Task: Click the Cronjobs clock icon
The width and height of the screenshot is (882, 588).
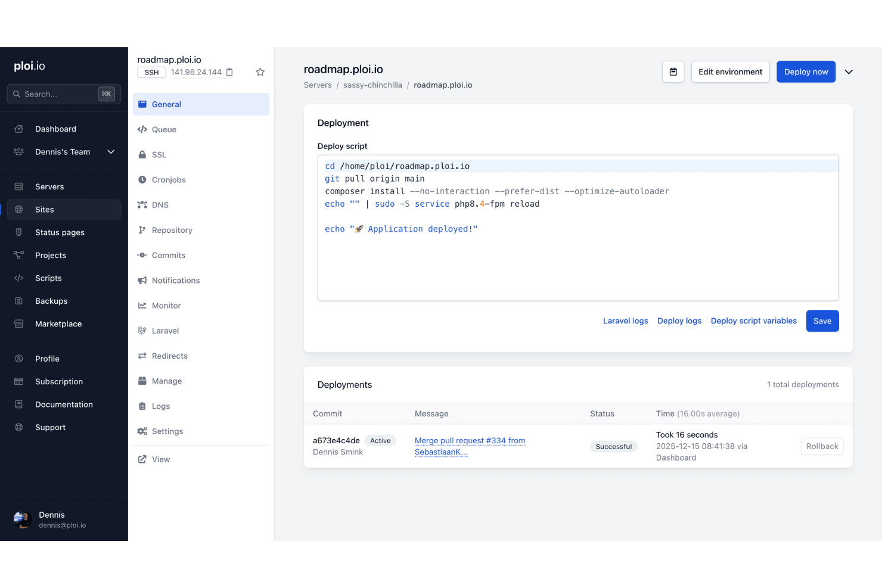Action: pos(142,179)
